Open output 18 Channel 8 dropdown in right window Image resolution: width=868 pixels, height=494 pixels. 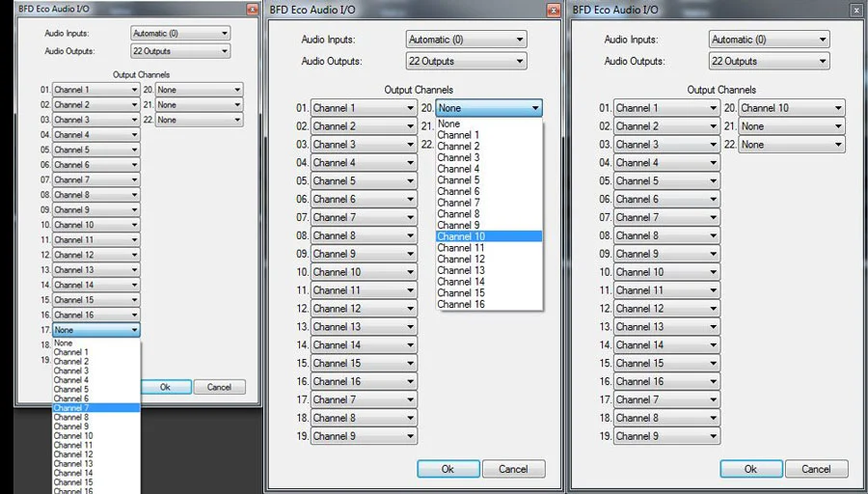[x=667, y=418]
